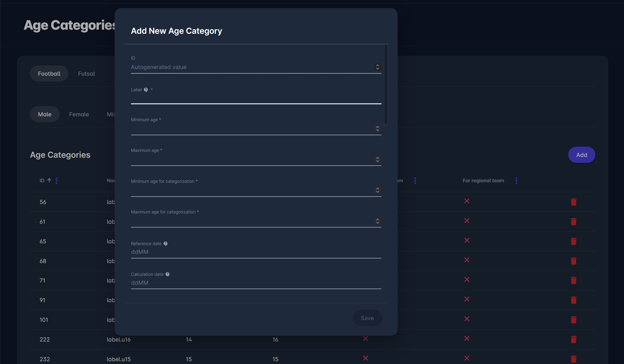Click the Add button
The width and height of the screenshot is (624, 364).
[x=582, y=155]
